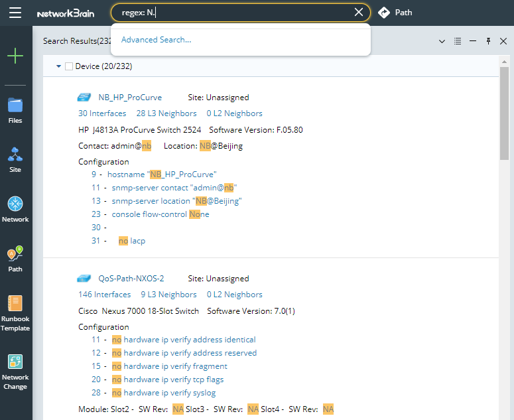Toggle the Device (20/232) checkbox
The image size is (514, 420).
pyautogui.click(x=69, y=66)
